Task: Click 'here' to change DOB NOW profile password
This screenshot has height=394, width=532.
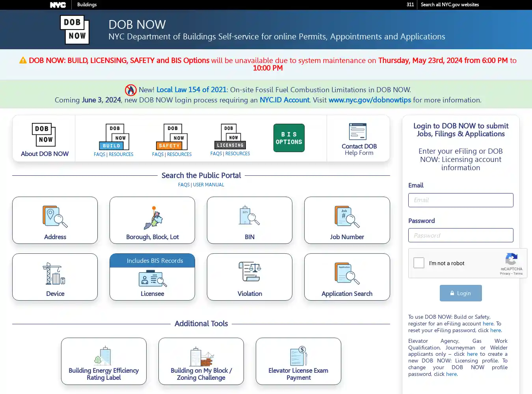Action: (451, 374)
